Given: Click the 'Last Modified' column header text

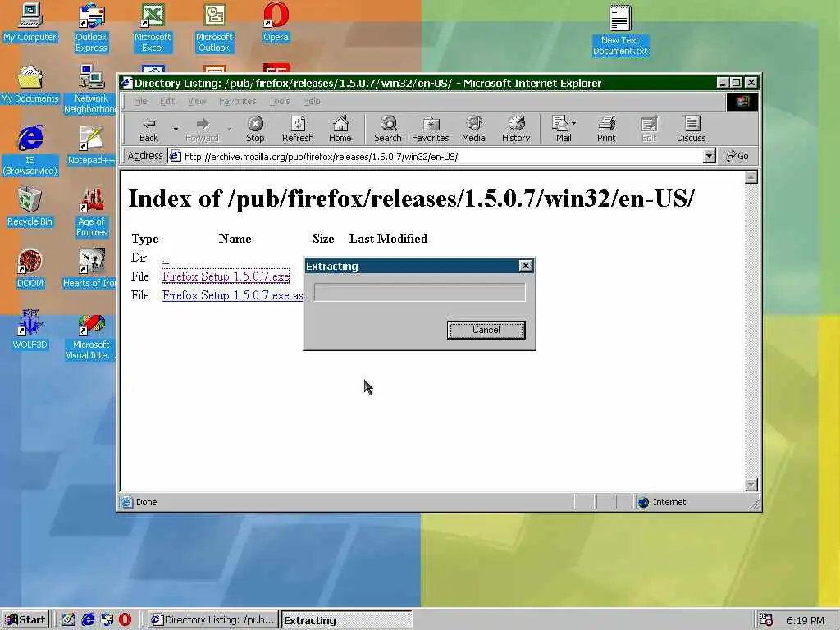Looking at the screenshot, I should pyautogui.click(x=388, y=239).
